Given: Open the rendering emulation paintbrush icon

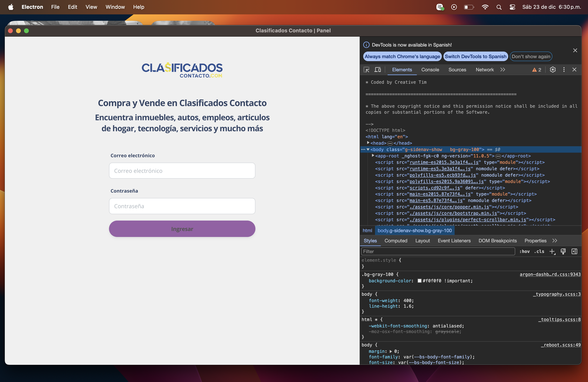Looking at the screenshot, I should point(563,252).
